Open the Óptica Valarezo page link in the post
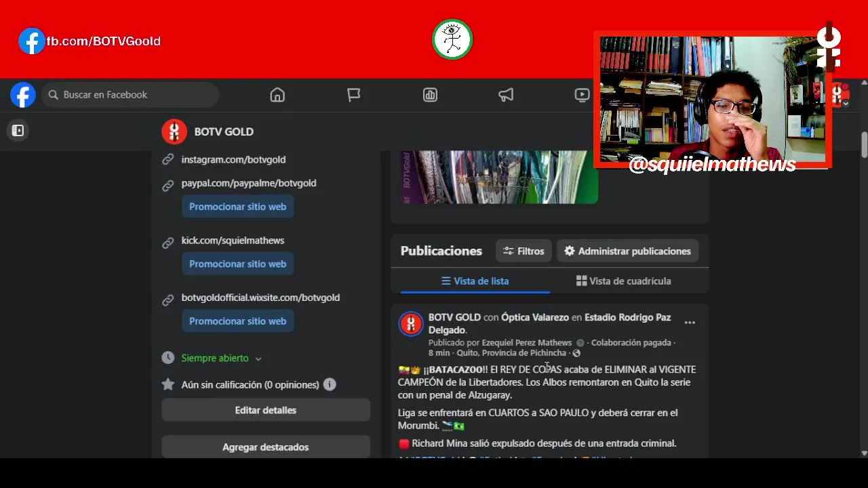 pos(535,317)
